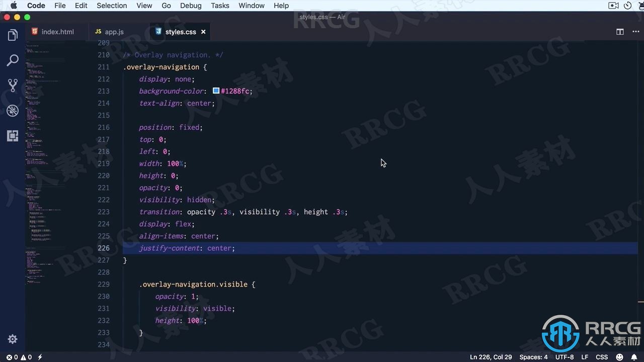Screen dimensions: 644x362
Task: Change the CSS language mode
Action: (x=602, y=357)
